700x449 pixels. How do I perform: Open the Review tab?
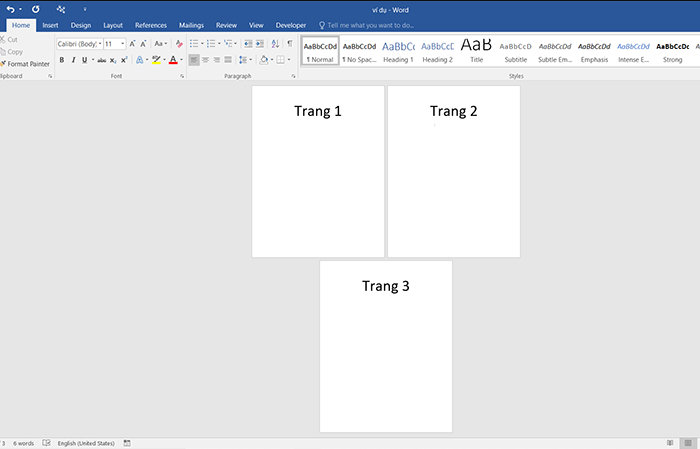[226, 25]
